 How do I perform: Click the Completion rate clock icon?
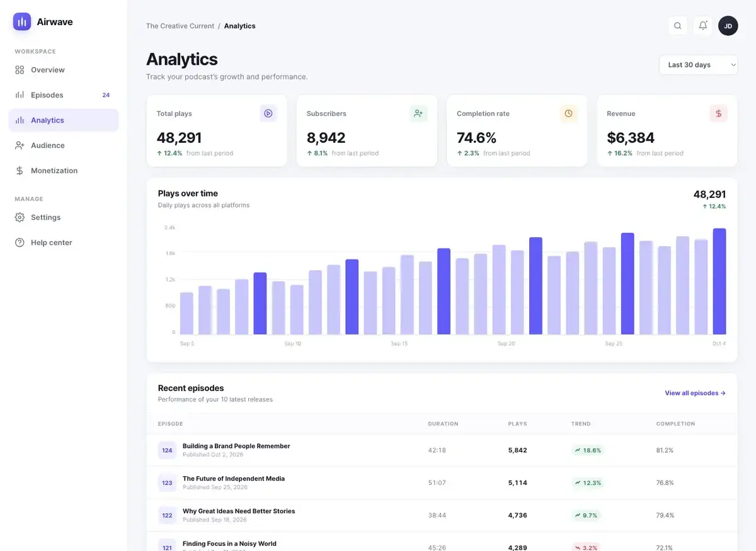pos(568,113)
